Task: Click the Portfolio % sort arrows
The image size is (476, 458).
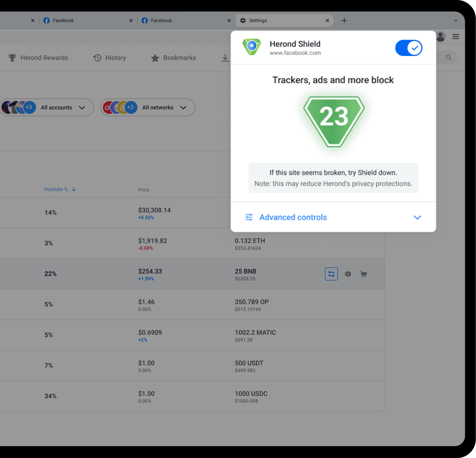Action: point(74,189)
